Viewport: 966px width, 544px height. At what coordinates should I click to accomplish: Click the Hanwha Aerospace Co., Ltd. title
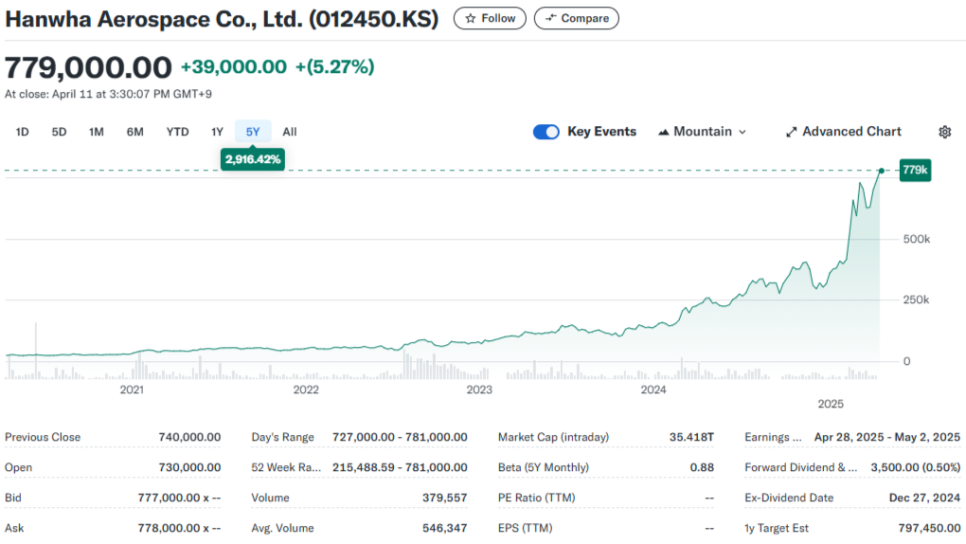221,19
